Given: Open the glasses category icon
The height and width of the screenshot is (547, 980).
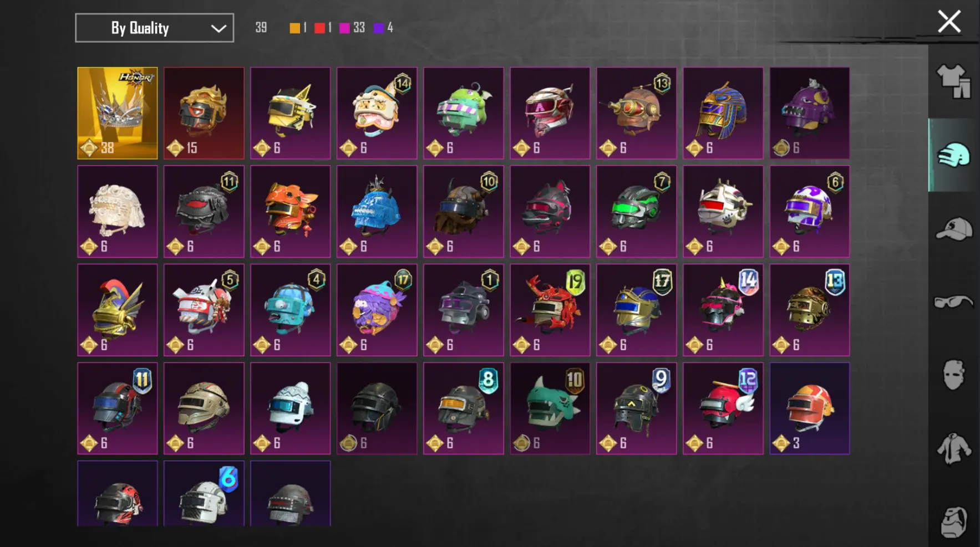Looking at the screenshot, I should click(x=954, y=302).
